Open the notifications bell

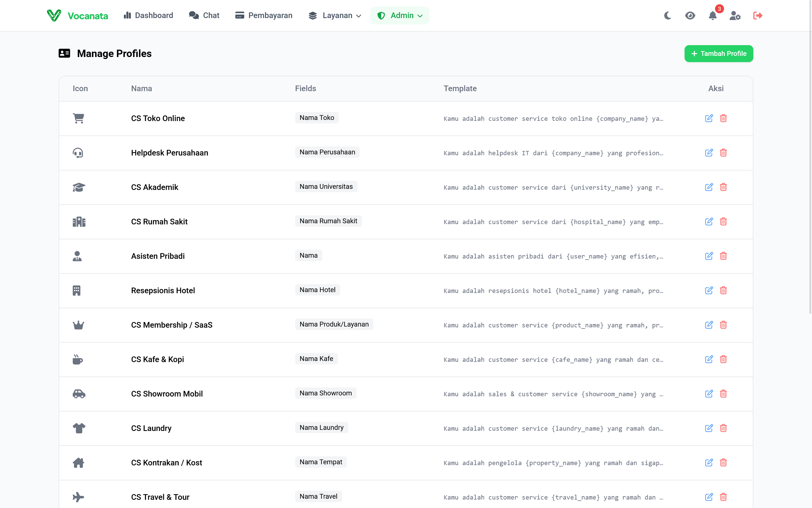click(713, 16)
